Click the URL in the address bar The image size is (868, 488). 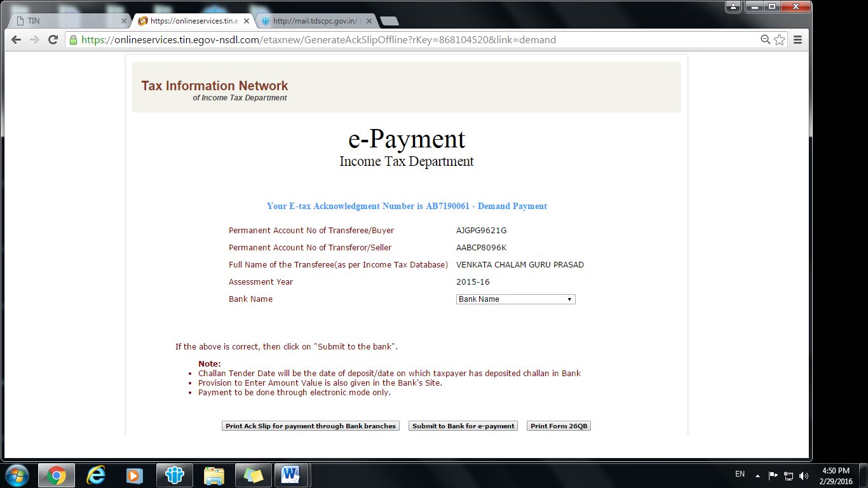319,39
